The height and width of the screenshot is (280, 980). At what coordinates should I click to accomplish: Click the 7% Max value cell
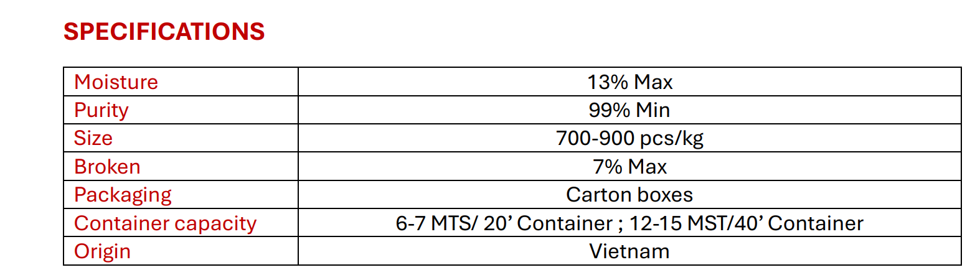click(629, 166)
